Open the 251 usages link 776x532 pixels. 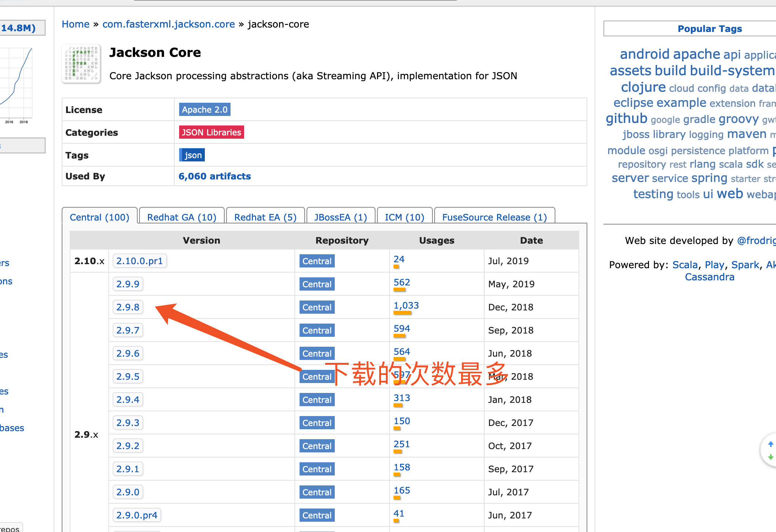click(x=402, y=444)
